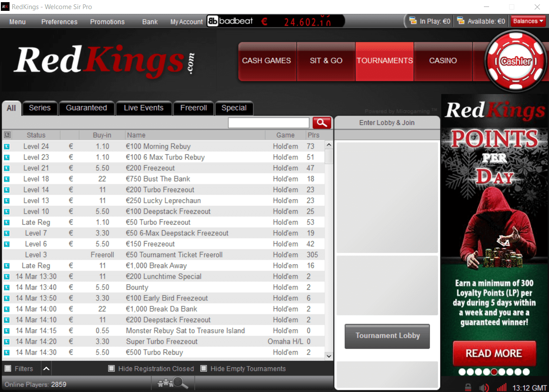Select the first banner pagination dot
This screenshot has height=392, width=549.
(462, 372)
